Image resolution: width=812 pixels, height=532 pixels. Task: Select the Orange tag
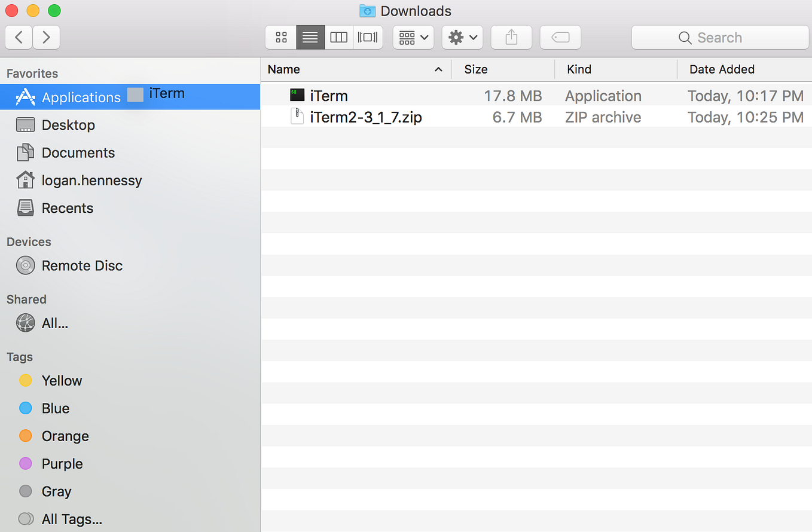[x=130, y=436]
